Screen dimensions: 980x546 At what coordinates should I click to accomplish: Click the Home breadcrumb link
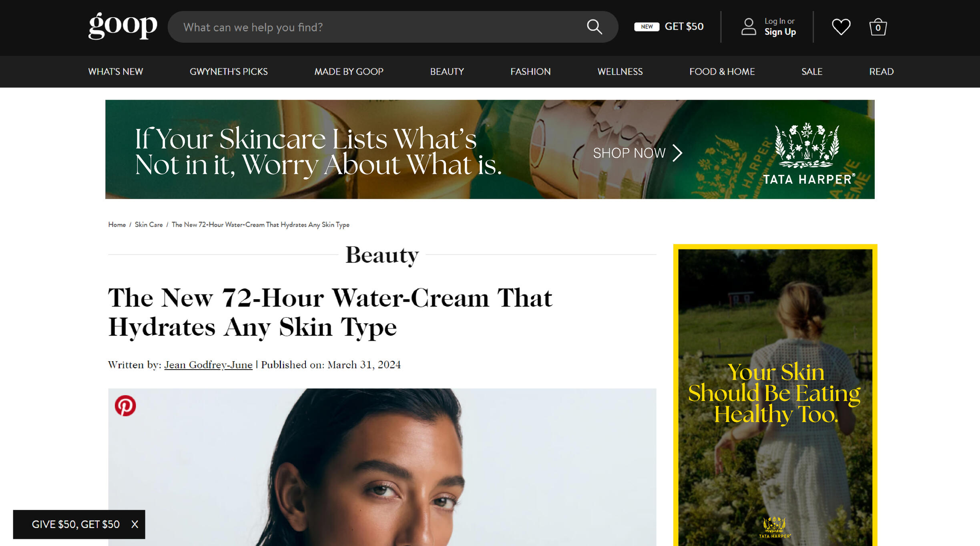click(x=117, y=225)
